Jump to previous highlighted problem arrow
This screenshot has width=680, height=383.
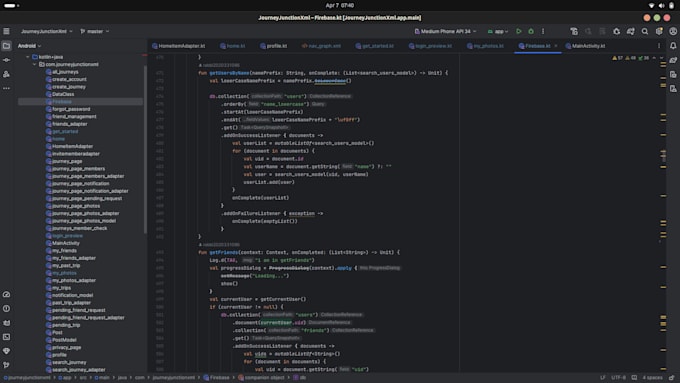654,58
